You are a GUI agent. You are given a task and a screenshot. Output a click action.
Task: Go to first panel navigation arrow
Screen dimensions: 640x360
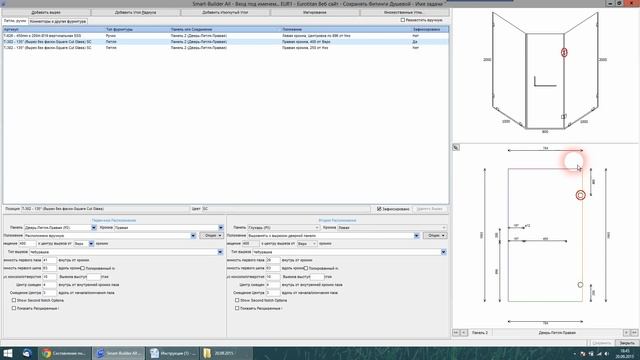456,333
